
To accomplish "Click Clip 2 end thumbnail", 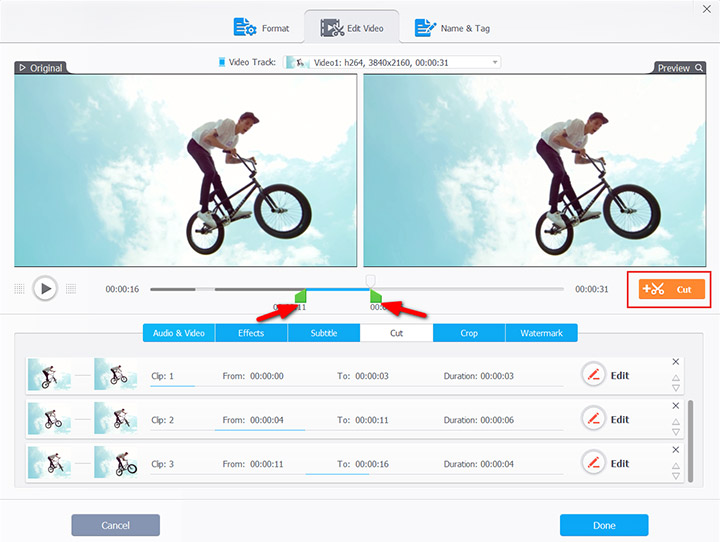I will [116, 418].
